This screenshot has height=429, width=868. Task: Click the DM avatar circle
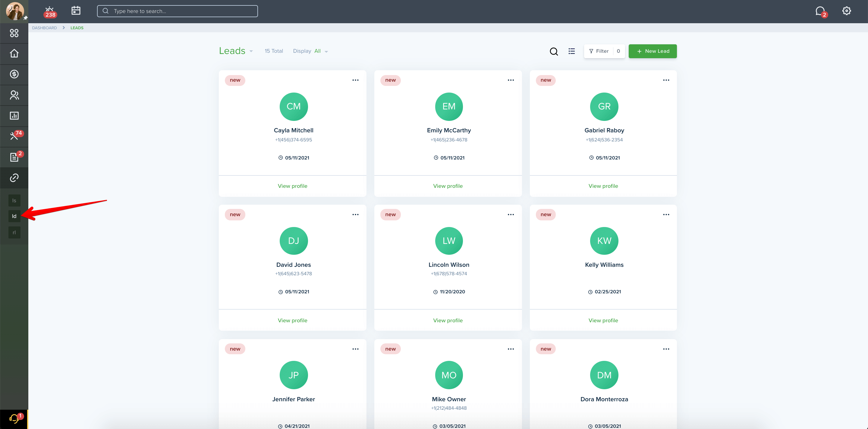604,375
